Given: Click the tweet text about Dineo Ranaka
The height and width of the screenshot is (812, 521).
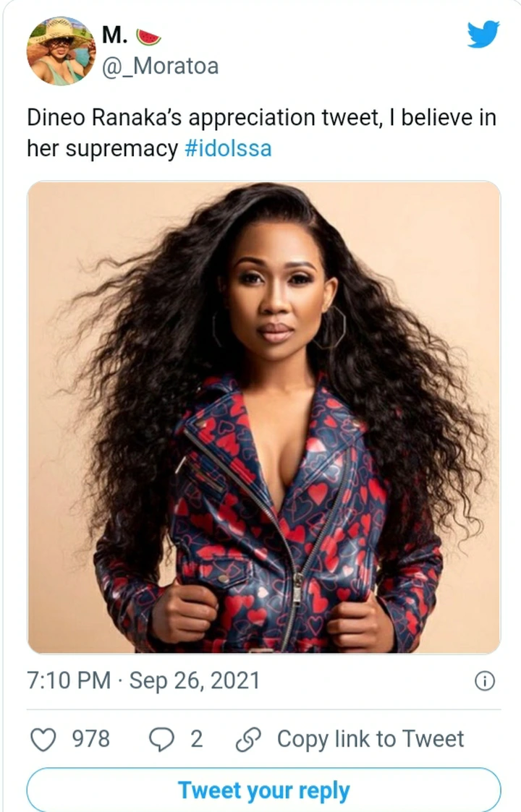Looking at the screenshot, I should coord(262,133).
